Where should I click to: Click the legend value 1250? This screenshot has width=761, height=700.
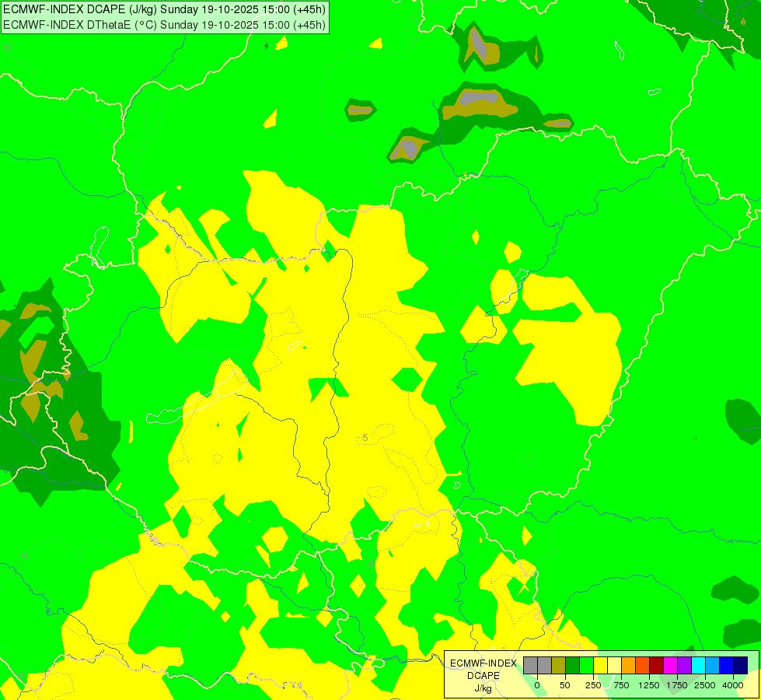pos(649,685)
